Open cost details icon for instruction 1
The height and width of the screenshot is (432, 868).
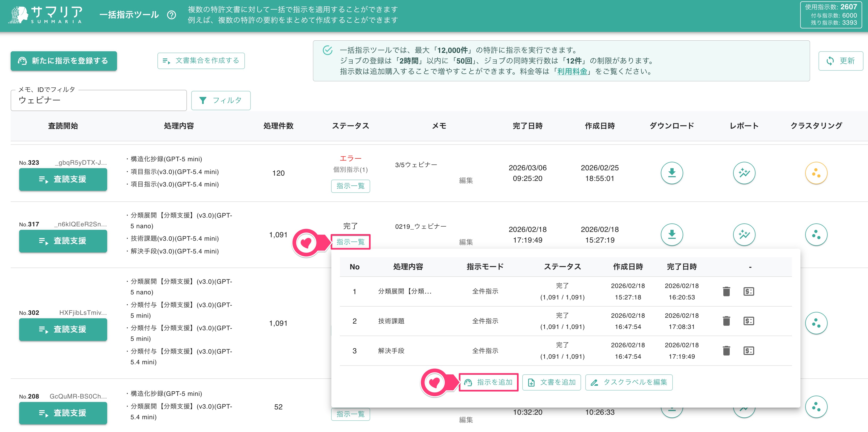pos(749,291)
